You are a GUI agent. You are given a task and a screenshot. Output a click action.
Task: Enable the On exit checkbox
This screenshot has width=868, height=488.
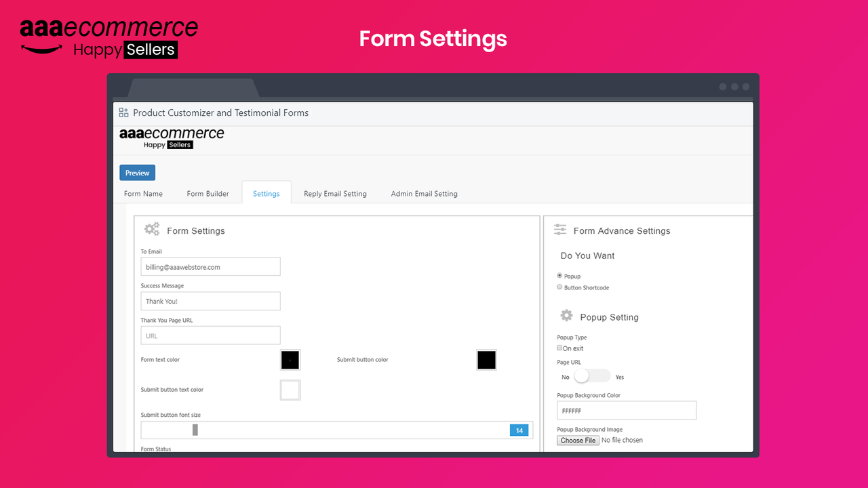[560, 348]
